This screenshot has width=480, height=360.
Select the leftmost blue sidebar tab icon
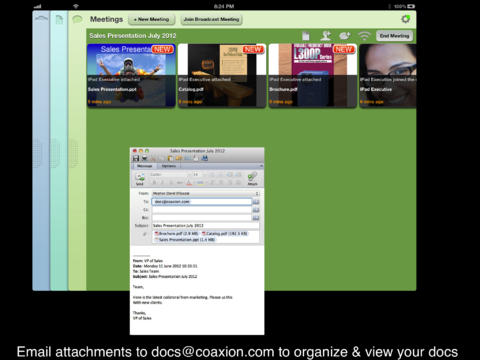41,18
